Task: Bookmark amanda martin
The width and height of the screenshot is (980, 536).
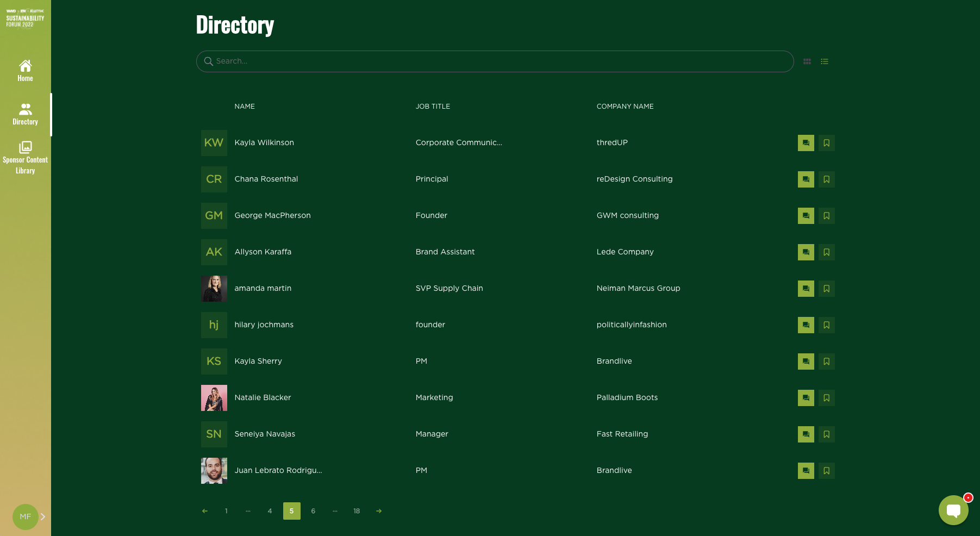Action: (826, 289)
